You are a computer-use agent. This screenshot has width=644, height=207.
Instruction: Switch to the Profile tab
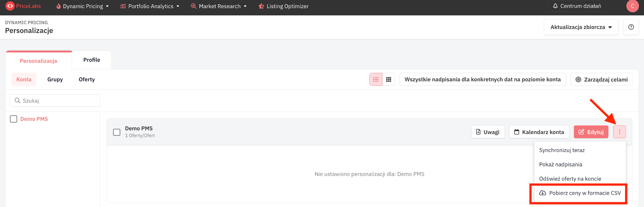click(92, 60)
